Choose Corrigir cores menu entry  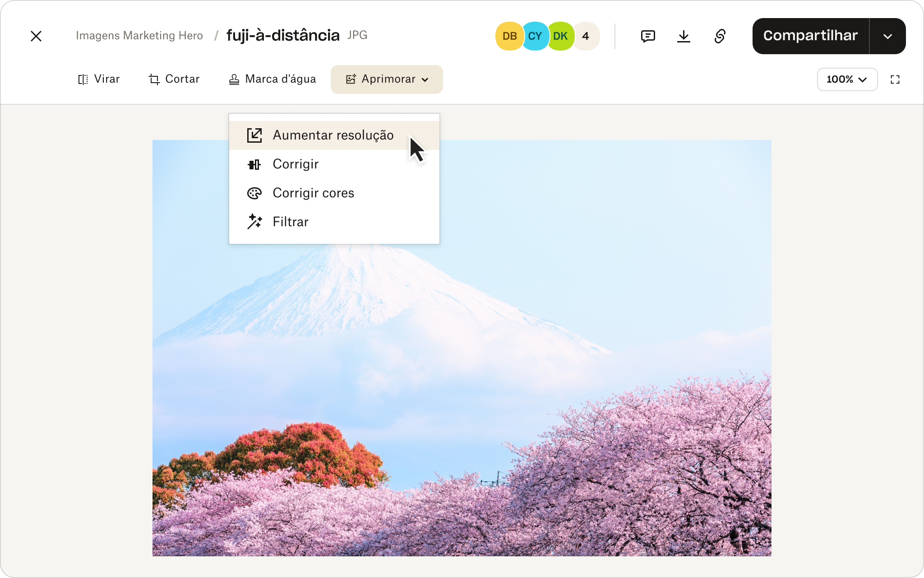[x=334, y=193]
